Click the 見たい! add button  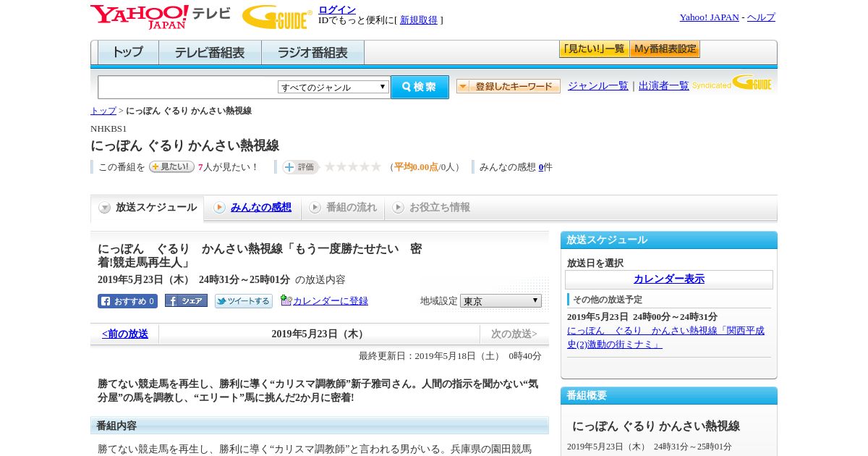pyautogui.click(x=171, y=166)
